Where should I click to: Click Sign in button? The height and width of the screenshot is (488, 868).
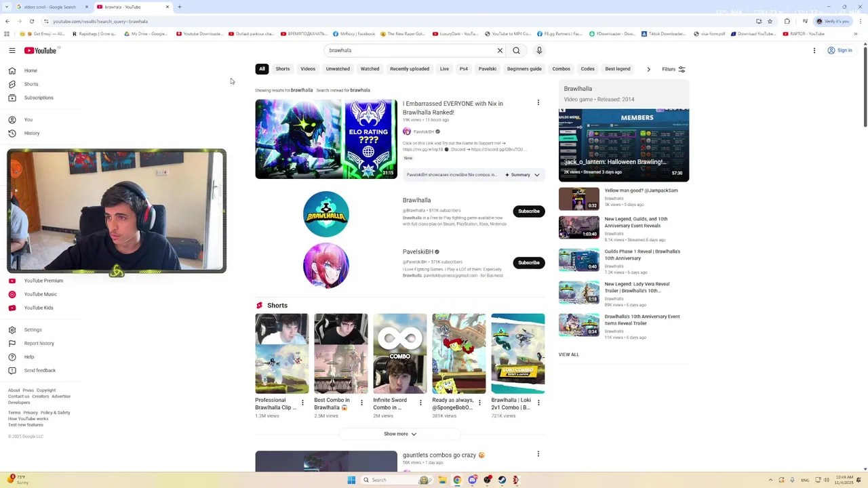[840, 50]
